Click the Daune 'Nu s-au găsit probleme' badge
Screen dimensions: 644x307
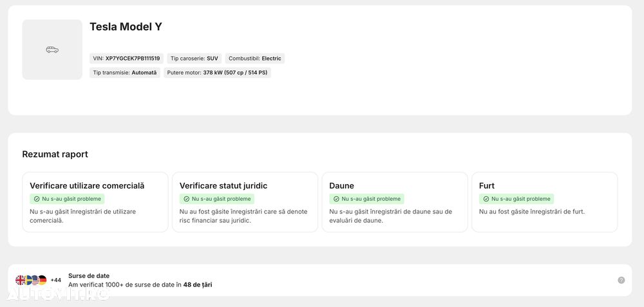pos(367,199)
